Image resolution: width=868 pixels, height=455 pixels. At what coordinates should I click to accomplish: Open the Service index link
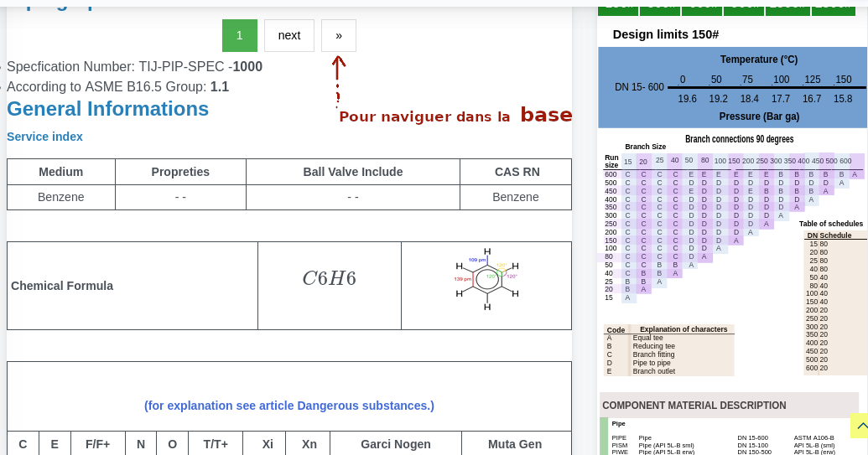(x=44, y=137)
